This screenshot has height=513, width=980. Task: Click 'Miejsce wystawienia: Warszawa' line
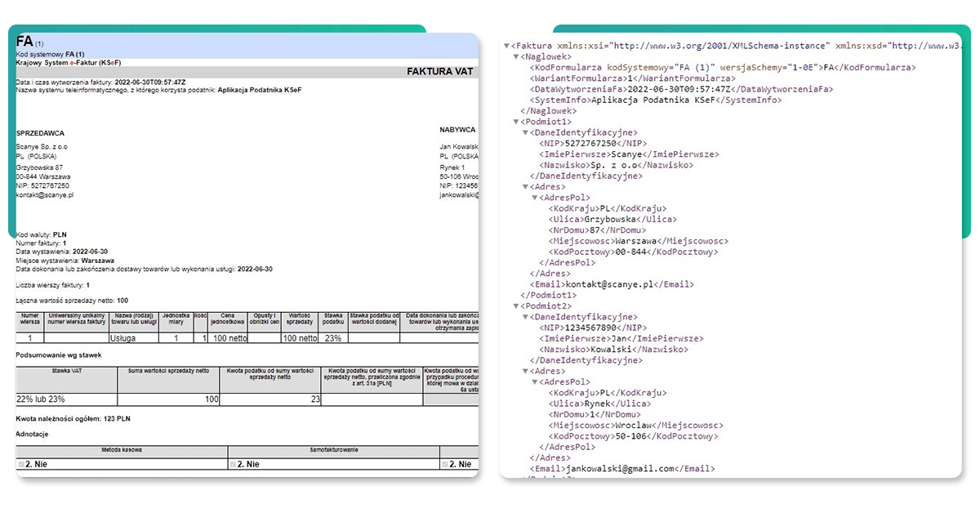click(65, 261)
